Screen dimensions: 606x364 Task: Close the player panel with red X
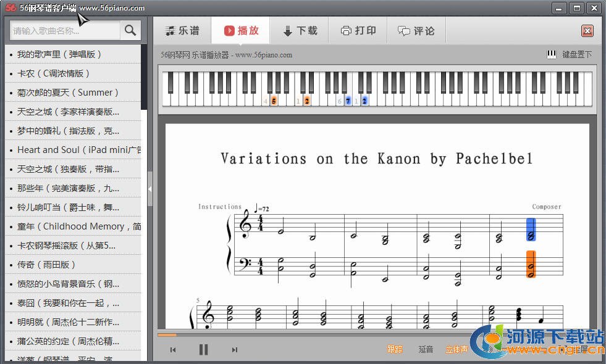(587, 31)
